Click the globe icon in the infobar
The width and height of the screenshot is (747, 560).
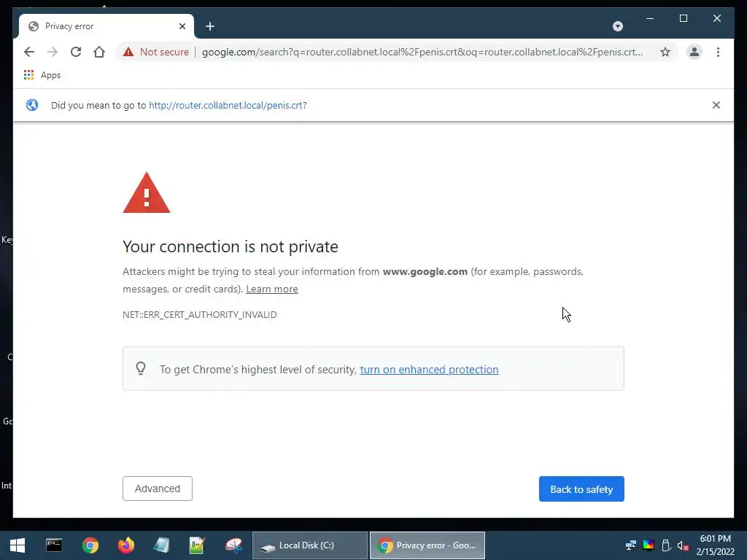click(32, 105)
